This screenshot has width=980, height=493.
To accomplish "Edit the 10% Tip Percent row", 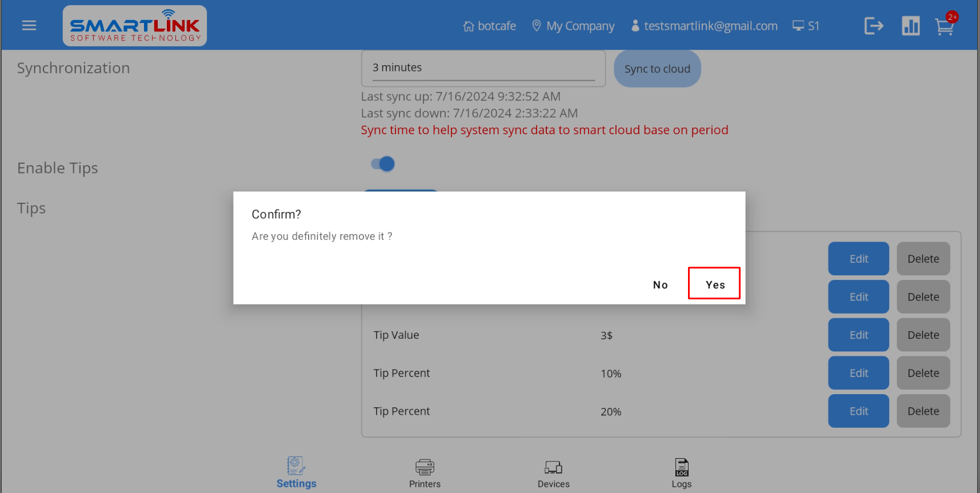I will tap(858, 373).
